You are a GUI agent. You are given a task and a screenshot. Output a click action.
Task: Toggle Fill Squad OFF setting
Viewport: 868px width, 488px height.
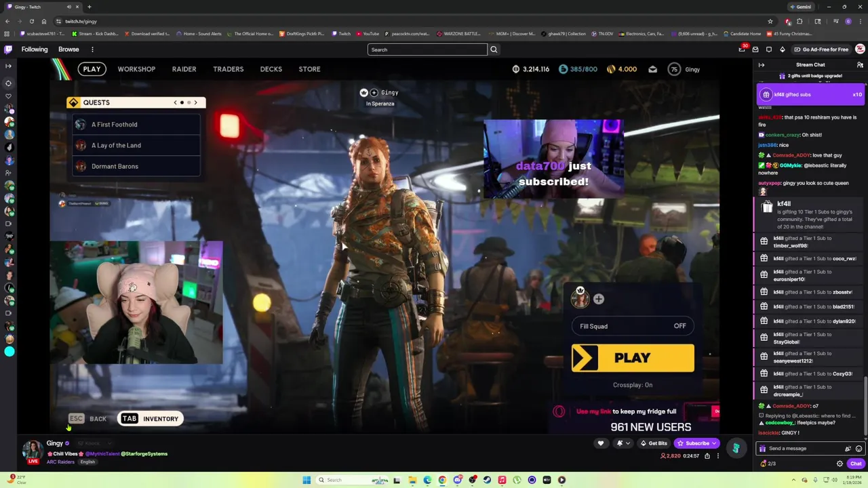tap(633, 327)
